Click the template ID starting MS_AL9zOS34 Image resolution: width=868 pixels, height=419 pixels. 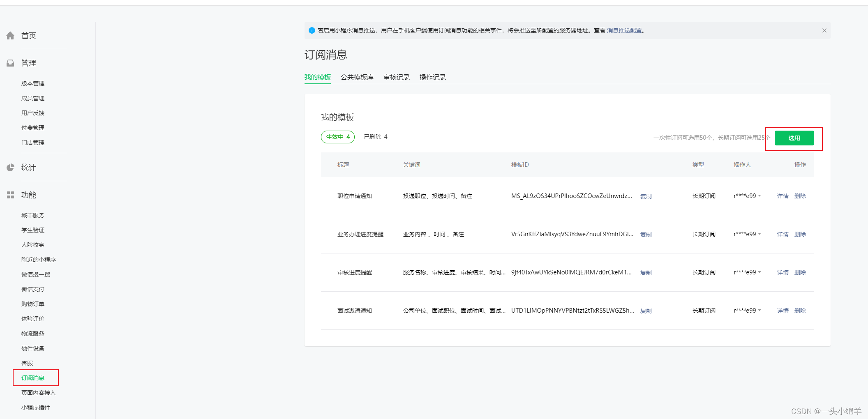(572, 196)
